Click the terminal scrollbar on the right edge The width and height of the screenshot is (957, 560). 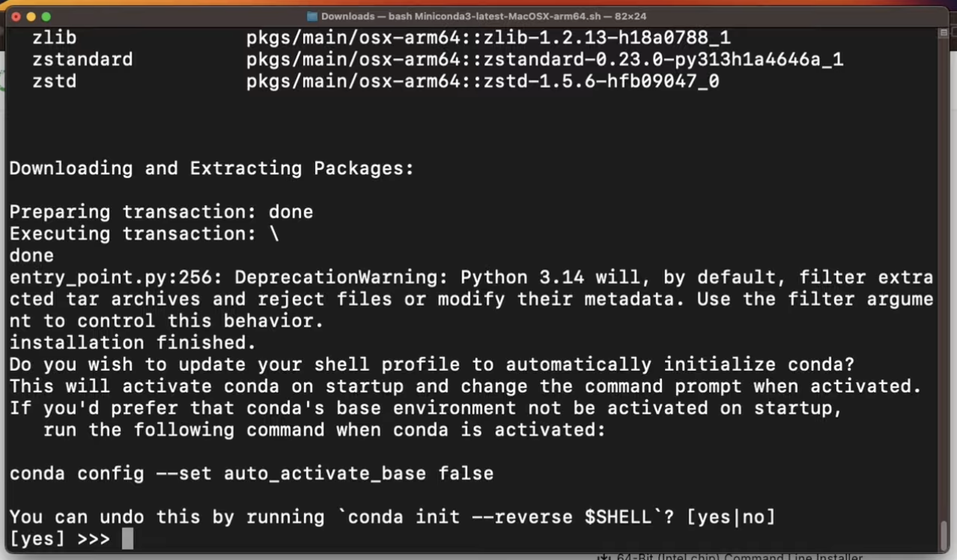click(942, 299)
